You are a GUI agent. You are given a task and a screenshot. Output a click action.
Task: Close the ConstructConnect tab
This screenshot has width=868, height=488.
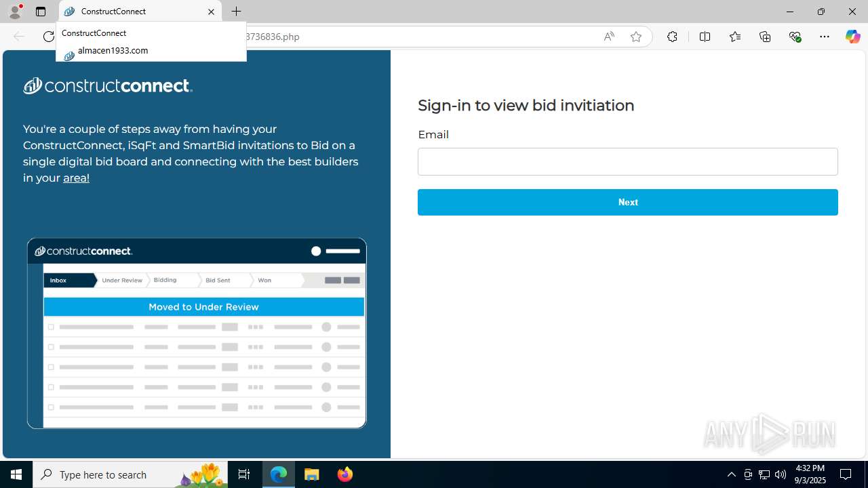tap(211, 12)
